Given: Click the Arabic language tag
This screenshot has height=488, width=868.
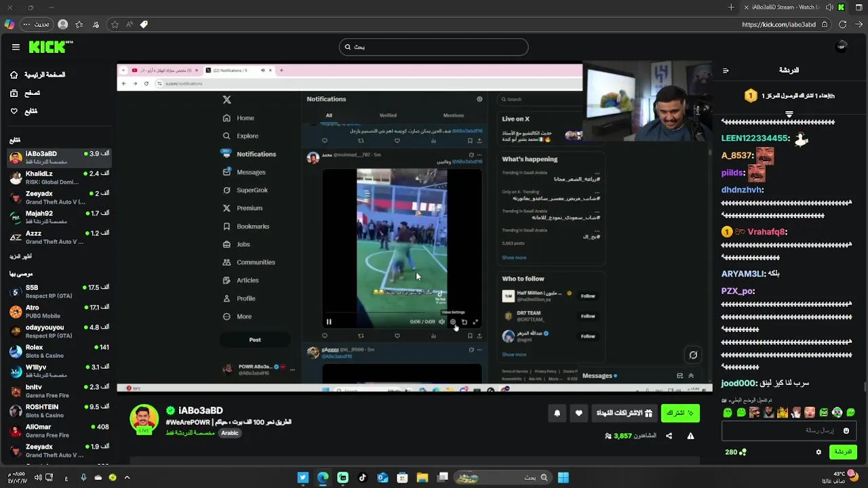Looking at the screenshot, I should tap(230, 433).
